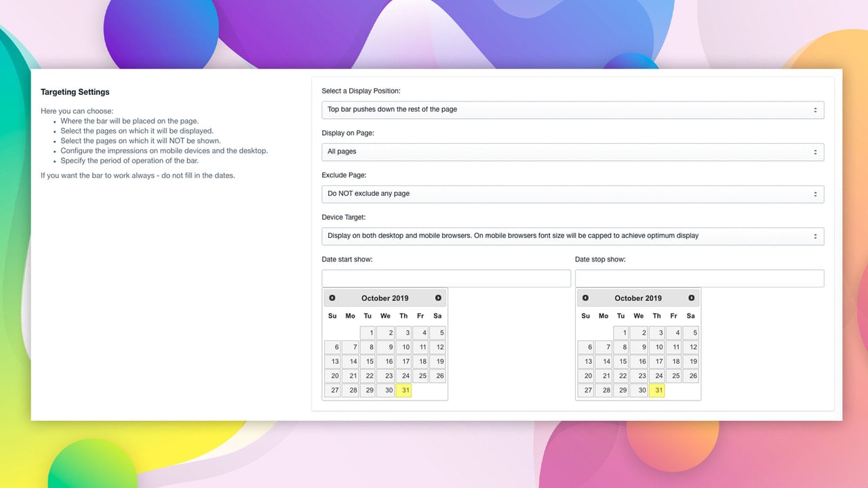Click 'Where the bar will be placed' bullet
This screenshot has height=488, width=868.
click(130, 121)
